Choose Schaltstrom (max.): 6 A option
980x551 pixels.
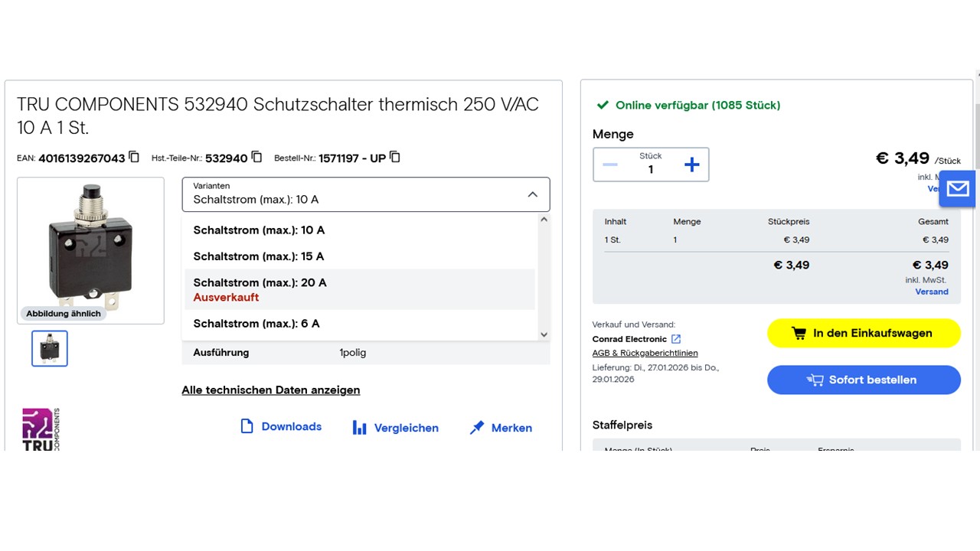coord(256,324)
